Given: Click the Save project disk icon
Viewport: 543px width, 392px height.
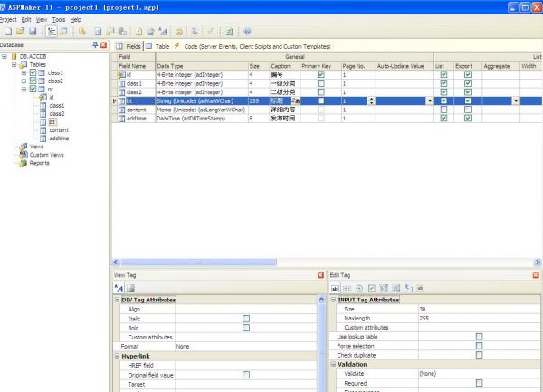Looking at the screenshot, I should pyautogui.click(x=33, y=32).
